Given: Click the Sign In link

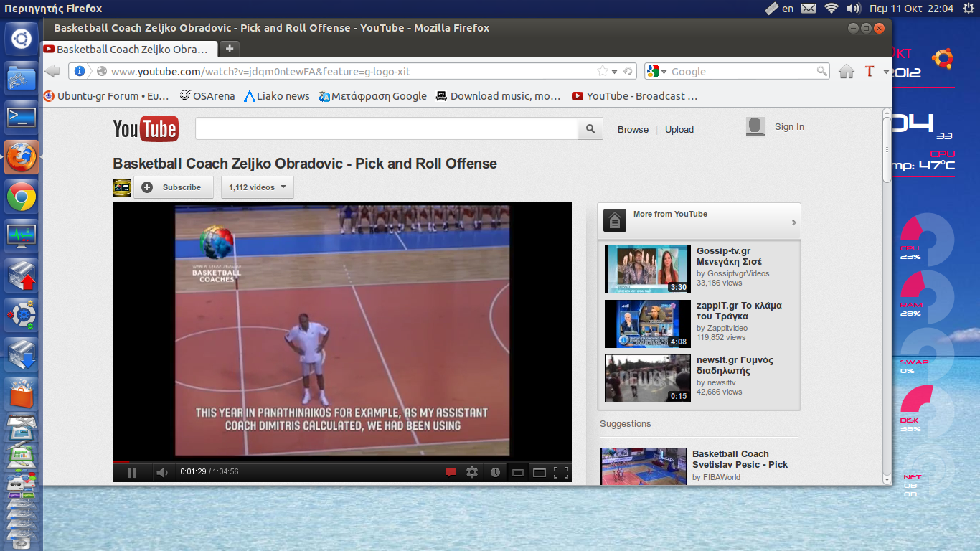Looking at the screenshot, I should point(789,127).
